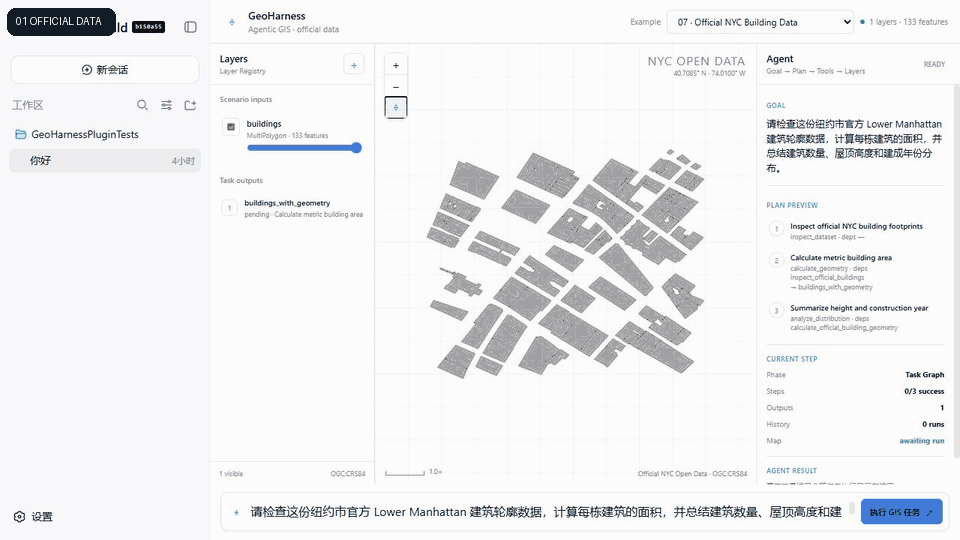Click the '1 layers · 133 features' indicator
Image resolution: width=960 pixels, height=540 pixels.
904,22
